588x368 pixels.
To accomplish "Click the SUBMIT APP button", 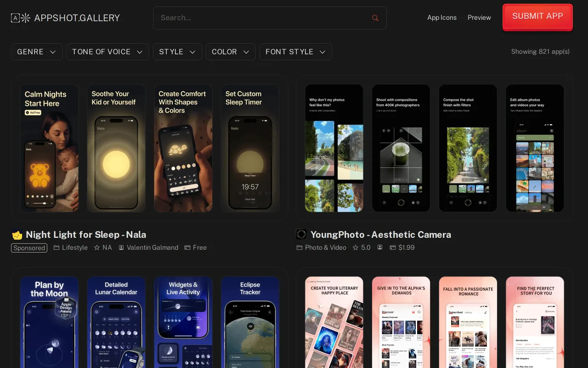I will tap(537, 17).
